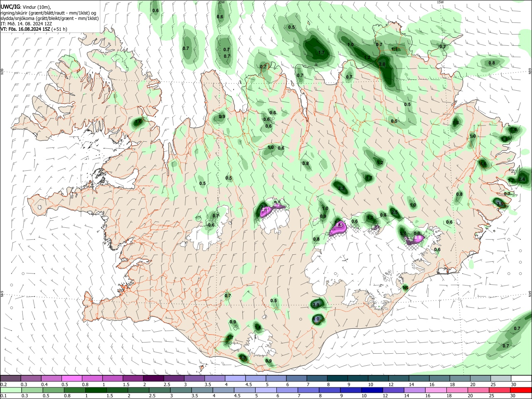Select the slydda/snjókoma legend description line

pos(49,18)
